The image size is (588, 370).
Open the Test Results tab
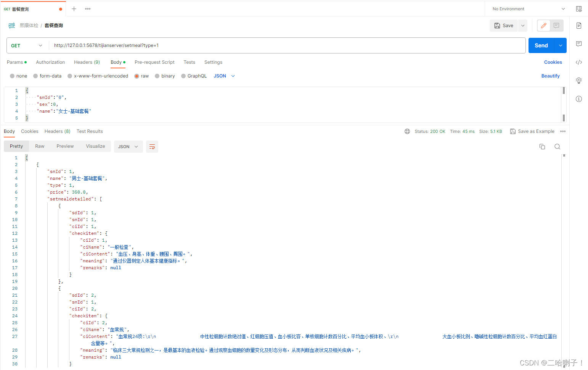[x=90, y=131]
